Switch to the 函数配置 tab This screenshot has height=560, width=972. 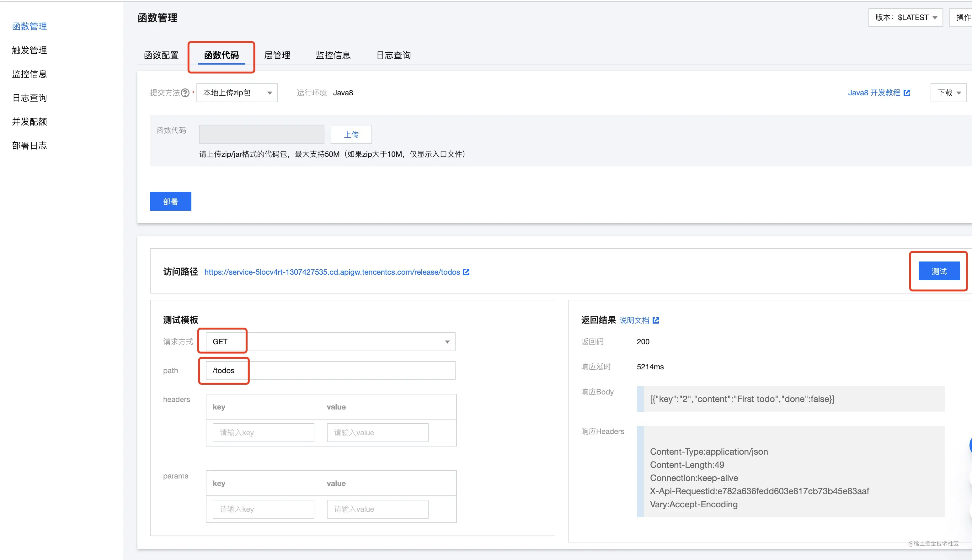click(x=161, y=55)
